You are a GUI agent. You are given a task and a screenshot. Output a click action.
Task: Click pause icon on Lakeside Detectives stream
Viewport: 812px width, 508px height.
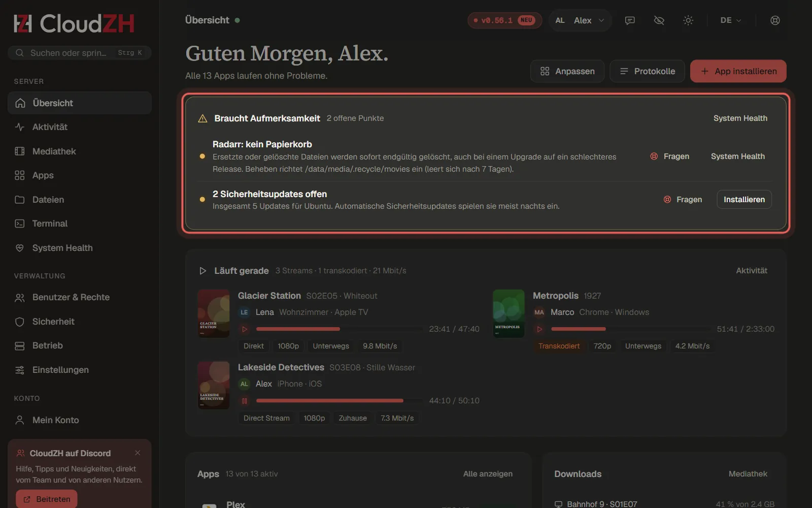coord(245,401)
